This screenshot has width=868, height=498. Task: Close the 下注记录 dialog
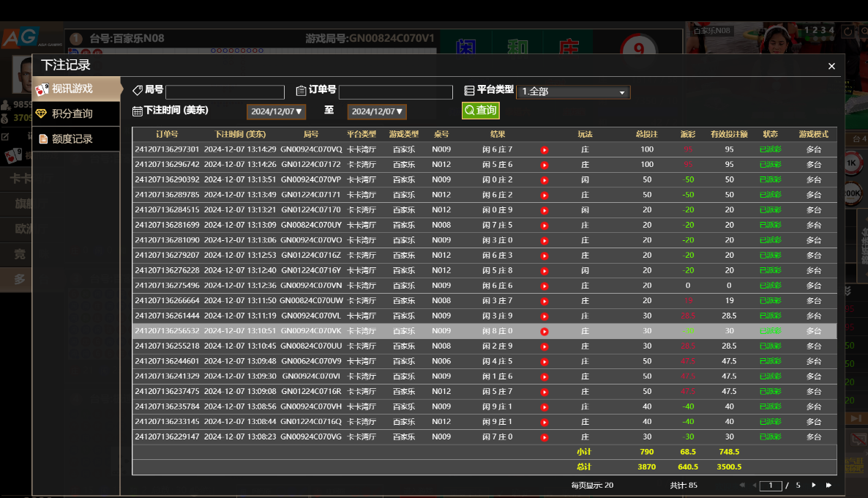831,66
